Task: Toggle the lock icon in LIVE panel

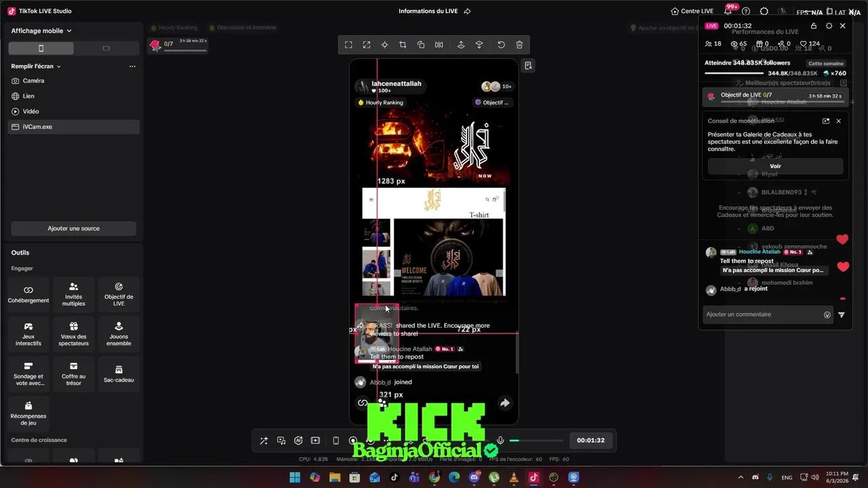Action: [814, 26]
